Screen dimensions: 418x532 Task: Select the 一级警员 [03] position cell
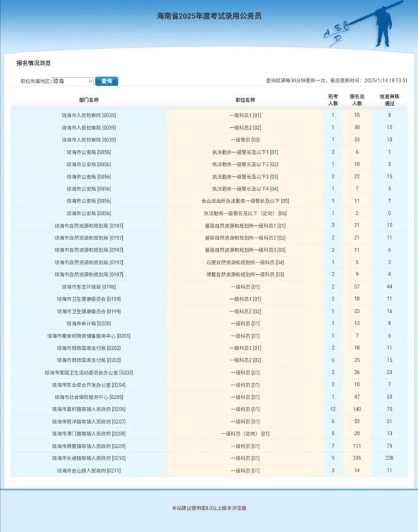[245, 140]
